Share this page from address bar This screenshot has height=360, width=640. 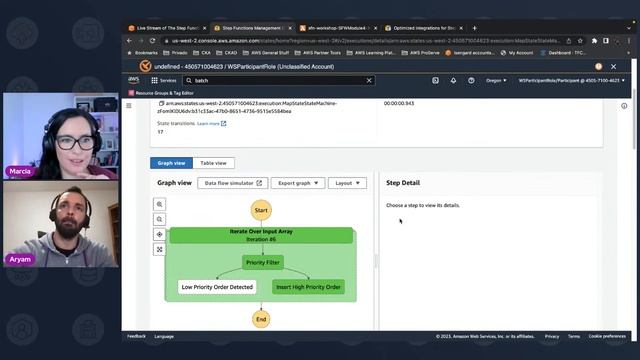coord(569,41)
